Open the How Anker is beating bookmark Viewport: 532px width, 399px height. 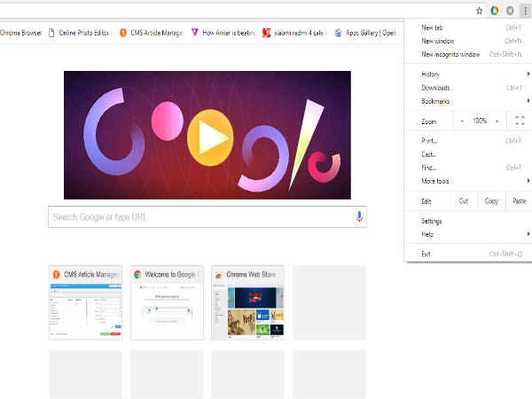(x=223, y=33)
